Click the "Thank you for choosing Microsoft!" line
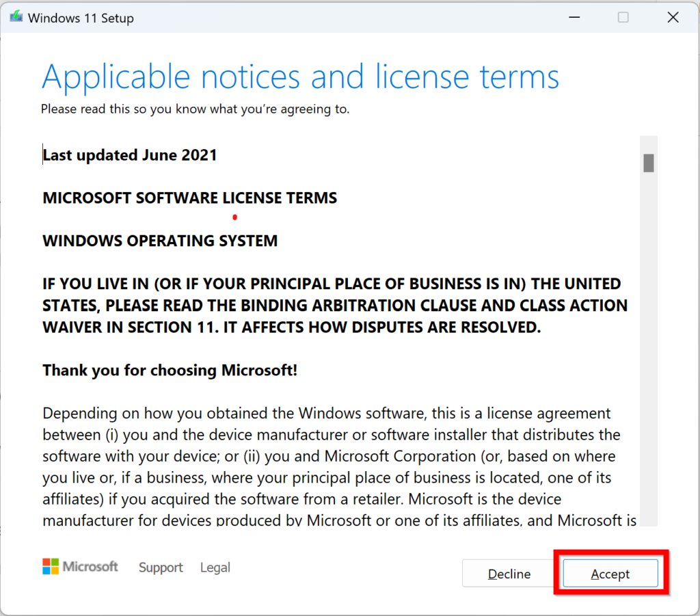700x616 pixels. [170, 371]
